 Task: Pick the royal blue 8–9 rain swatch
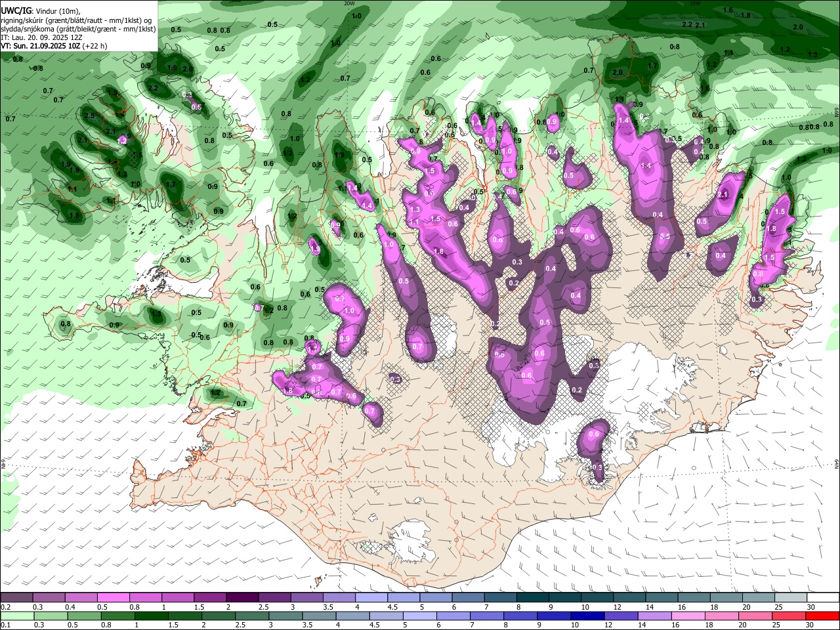click(x=520, y=616)
